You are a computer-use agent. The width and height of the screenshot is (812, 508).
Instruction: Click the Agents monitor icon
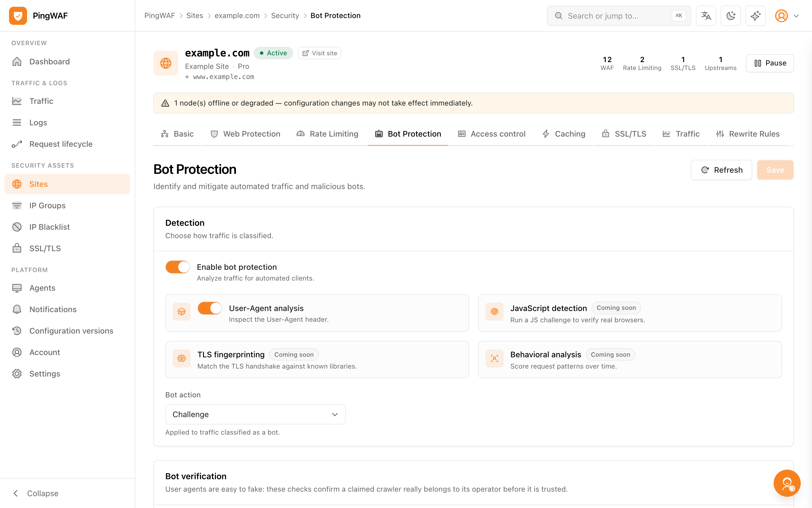click(x=17, y=288)
